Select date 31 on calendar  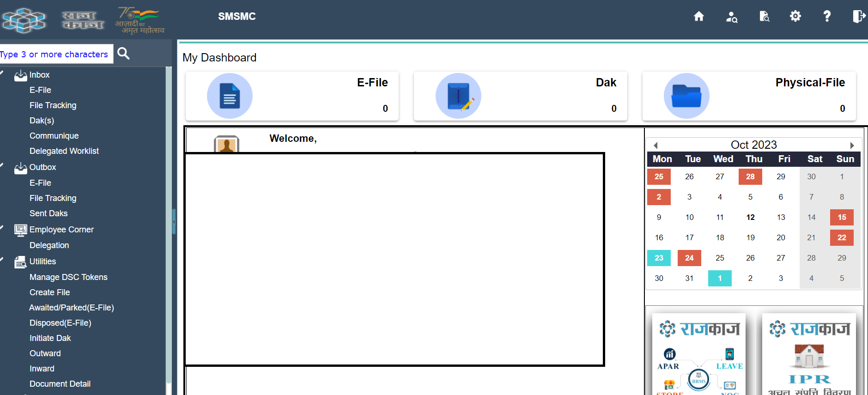(689, 278)
